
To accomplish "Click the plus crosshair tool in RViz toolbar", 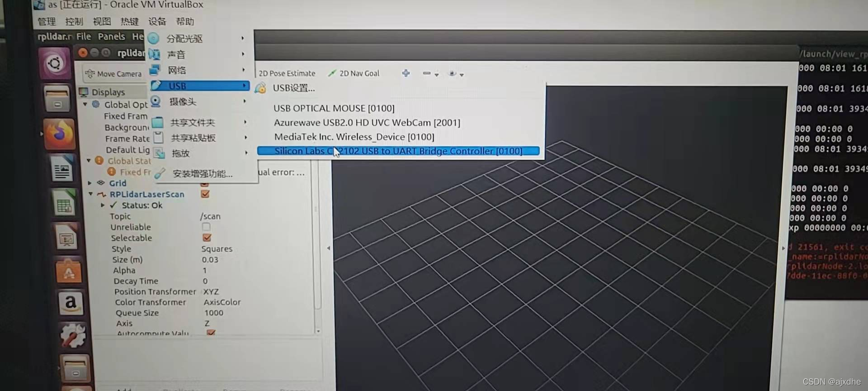I will click(x=406, y=73).
